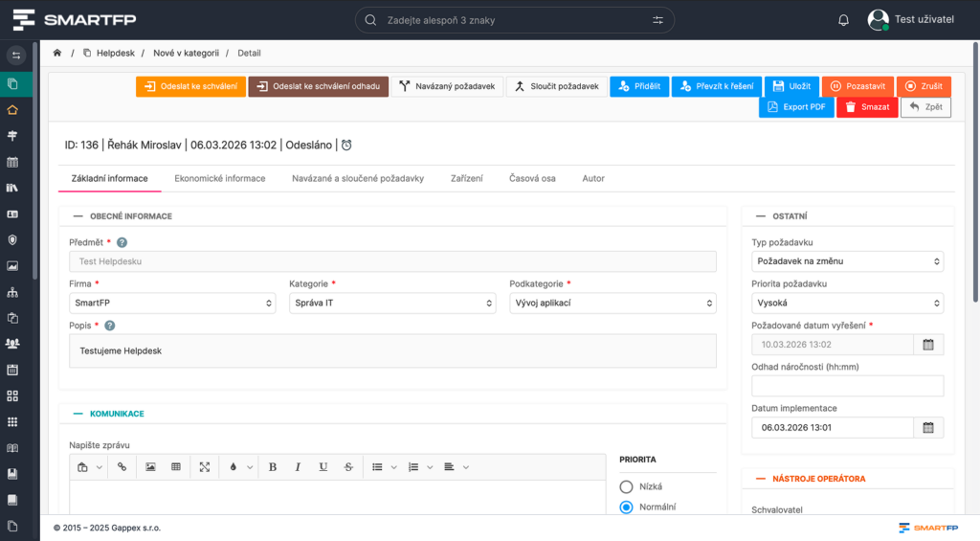Click the Předmět help question icon

click(122, 243)
